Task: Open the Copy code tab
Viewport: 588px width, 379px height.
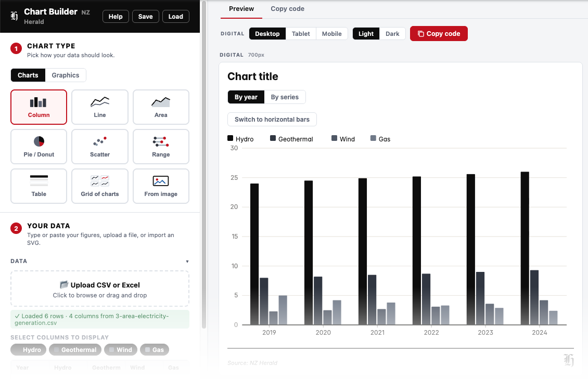Action: coord(288,9)
